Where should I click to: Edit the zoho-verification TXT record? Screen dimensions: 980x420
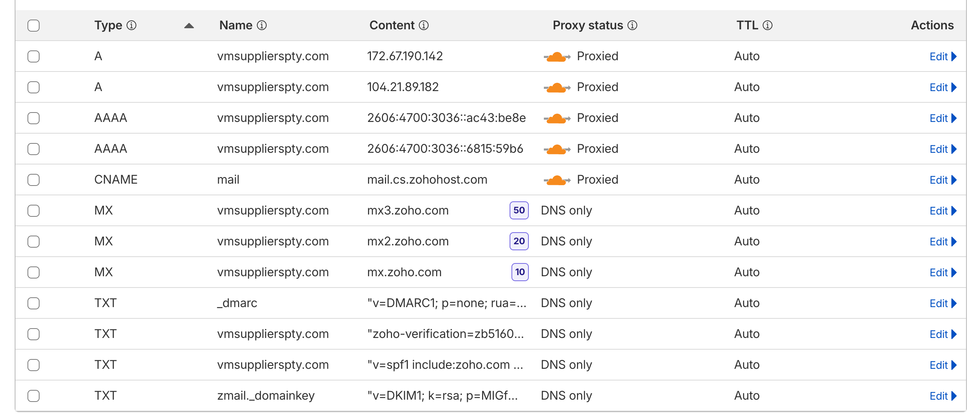pyautogui.click(x=943, y=335)
